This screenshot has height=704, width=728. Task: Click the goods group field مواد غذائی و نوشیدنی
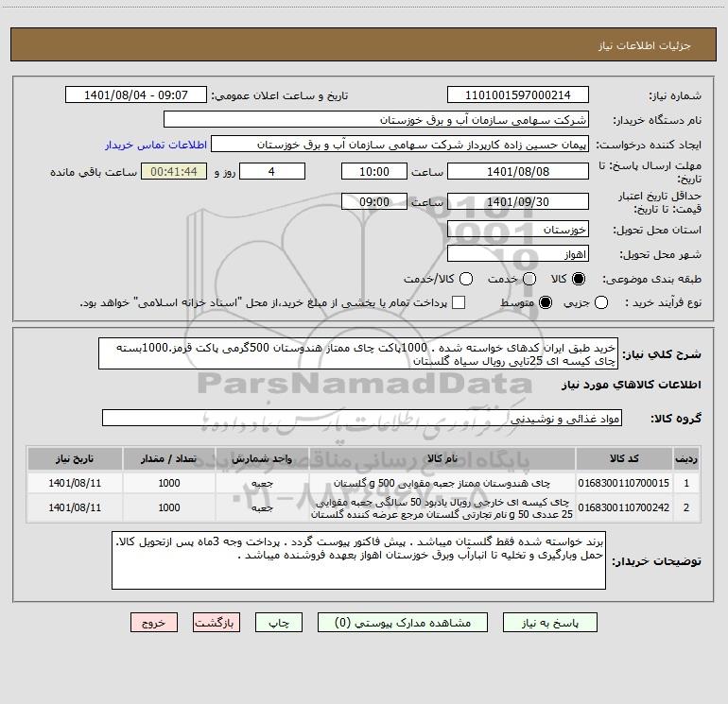(362, 418)
